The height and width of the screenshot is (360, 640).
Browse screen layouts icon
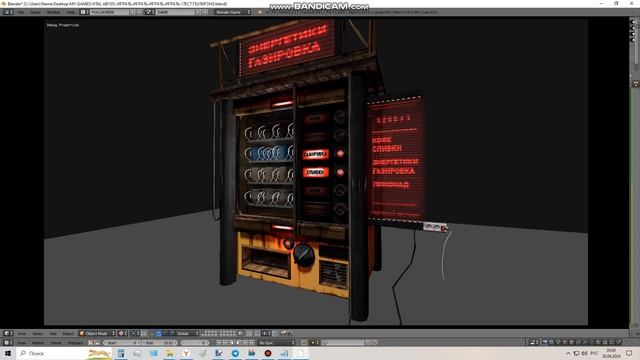coord(84,12)
